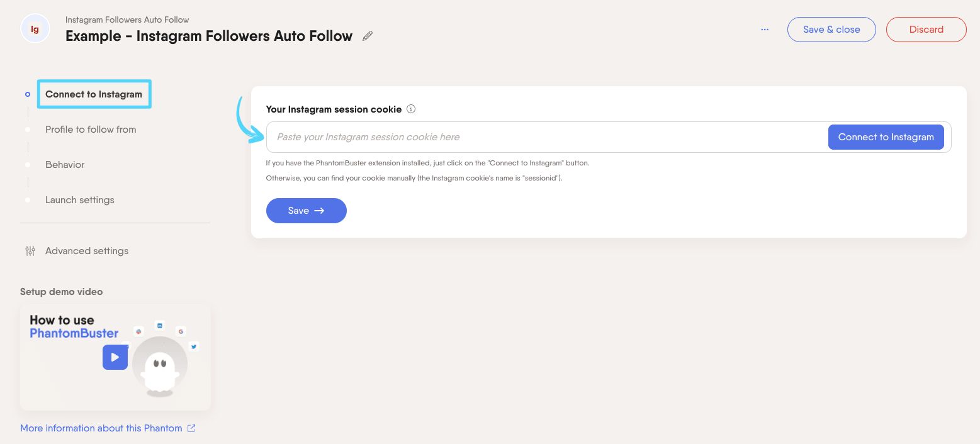This screenshot has height=444, width=980.
Task: Click the Advanced settings sliders icon
Action: pyautogui.click(x=30, y=251)
